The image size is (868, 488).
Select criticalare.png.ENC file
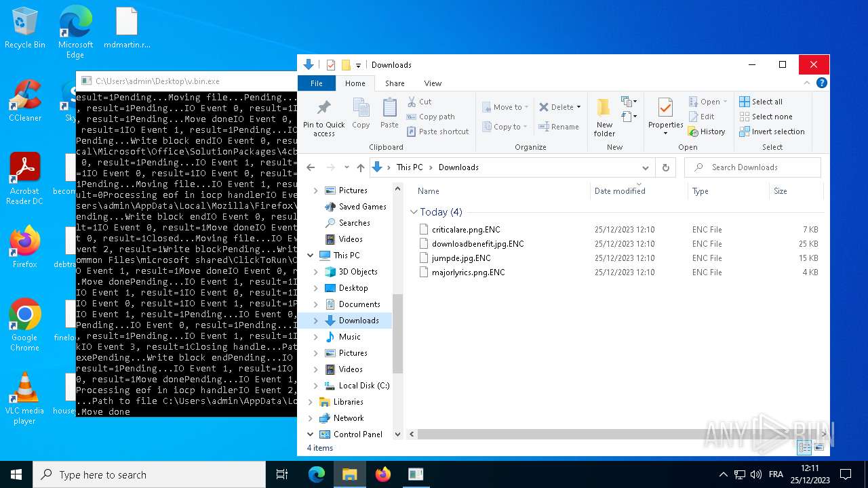click(x=619, y=230)
